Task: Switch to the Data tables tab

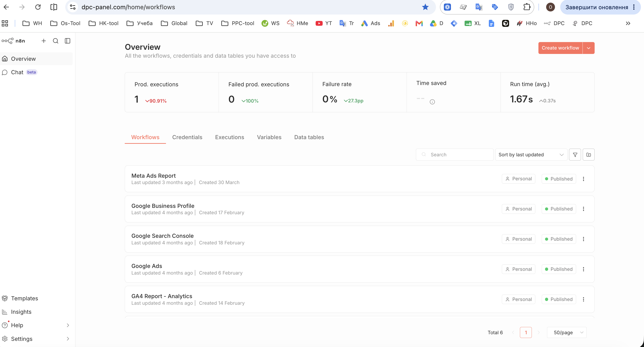Action: tap(309, 137)
